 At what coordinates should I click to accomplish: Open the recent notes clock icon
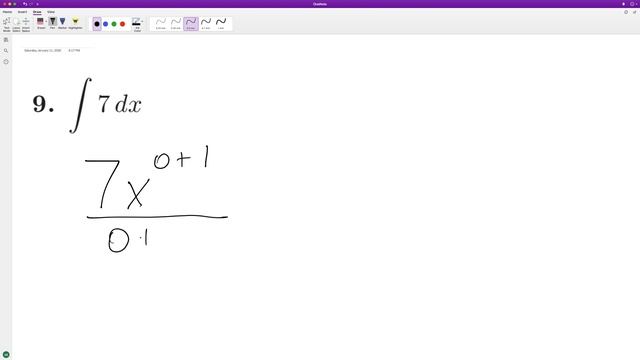coord(6,62)
